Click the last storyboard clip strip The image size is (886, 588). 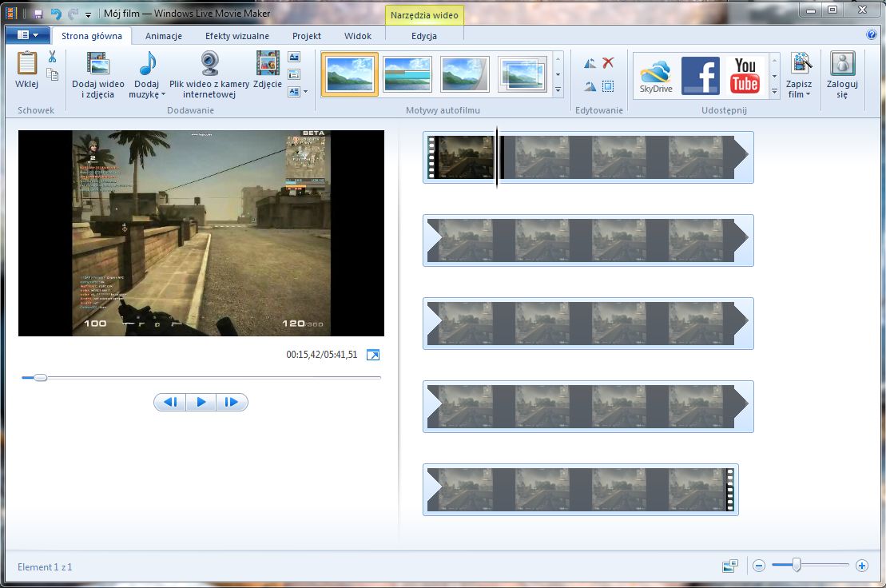tap(581, 490)
